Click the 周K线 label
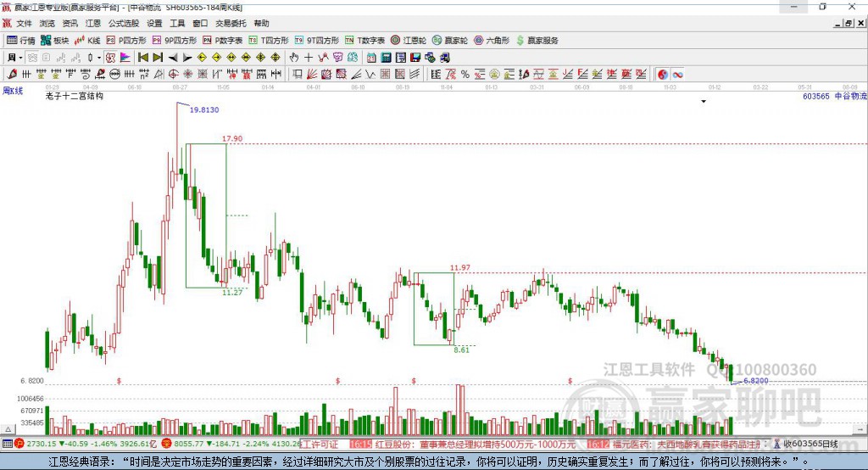Viewport: 868px width, 470px height. pyautogui.click(x=13, y=91)
